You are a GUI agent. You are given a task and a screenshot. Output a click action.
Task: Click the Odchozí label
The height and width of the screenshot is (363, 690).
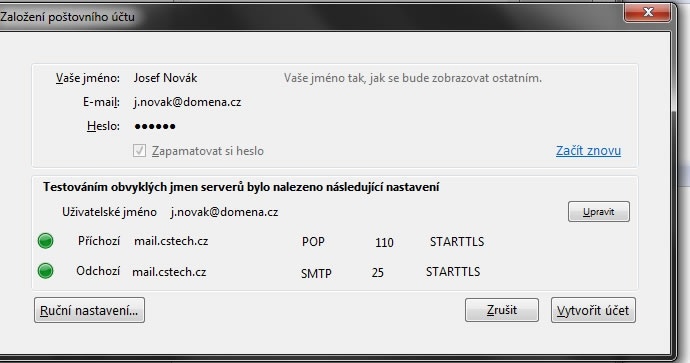pos(98,271)
